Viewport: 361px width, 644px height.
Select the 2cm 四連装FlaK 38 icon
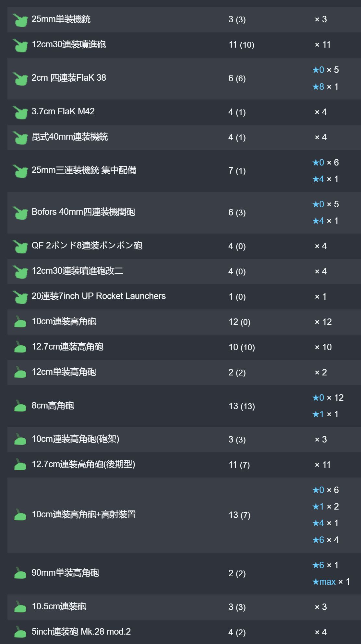click(20, 79)
